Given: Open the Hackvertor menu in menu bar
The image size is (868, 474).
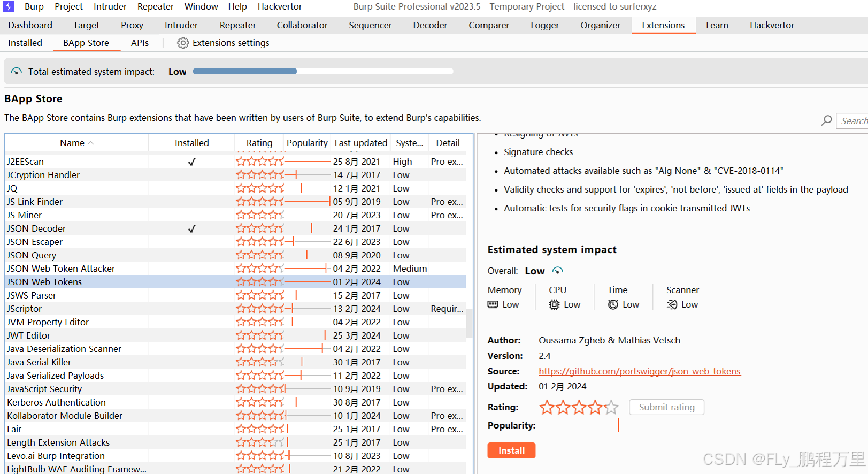Looking at the screenshot, I should 280,6.
